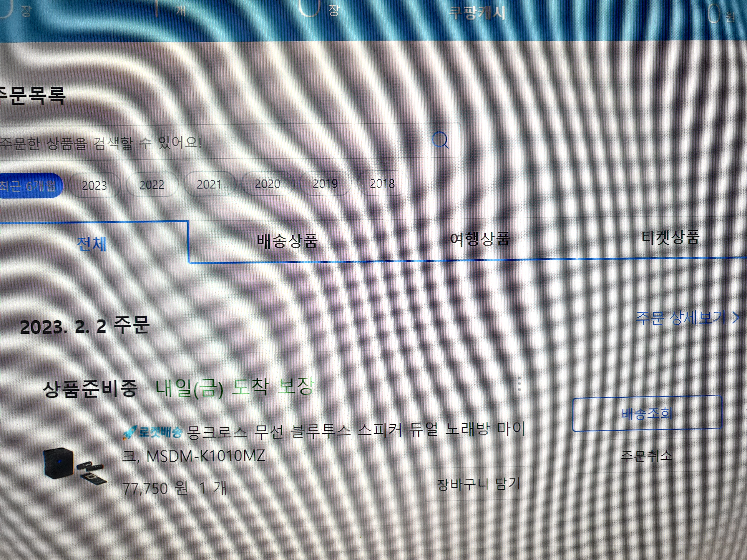Filter orders by year 2021
747x560 pixels.
209,184
